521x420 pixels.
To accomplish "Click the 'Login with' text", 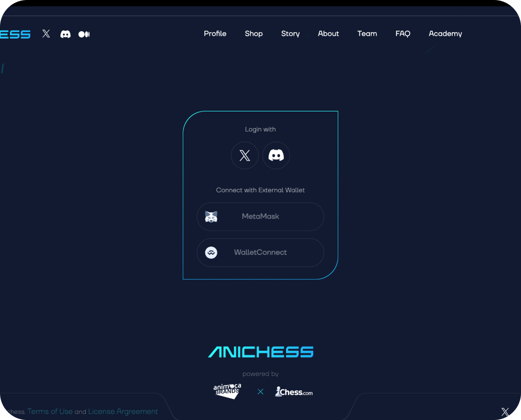I will click(260, 129).
